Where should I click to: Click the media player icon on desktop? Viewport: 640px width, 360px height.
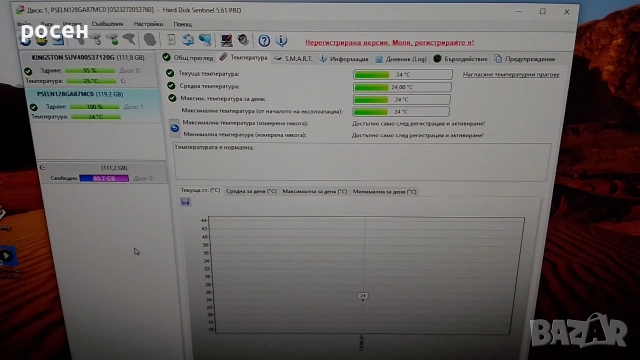pyautogui.click(x=7, y=256)
